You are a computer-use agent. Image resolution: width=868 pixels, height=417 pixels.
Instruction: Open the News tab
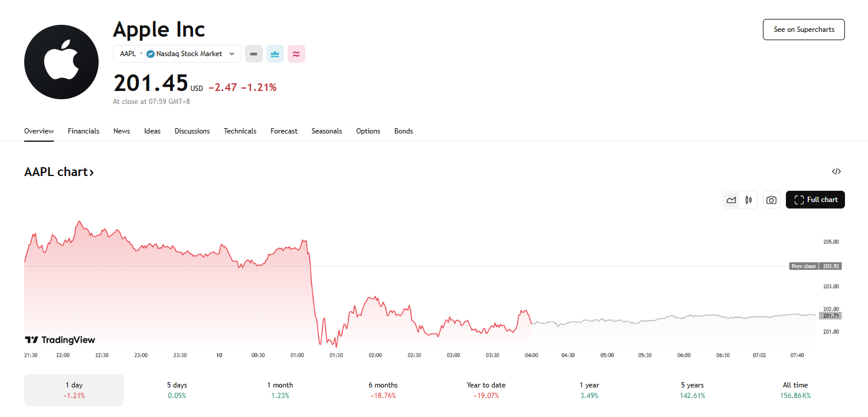122,131
